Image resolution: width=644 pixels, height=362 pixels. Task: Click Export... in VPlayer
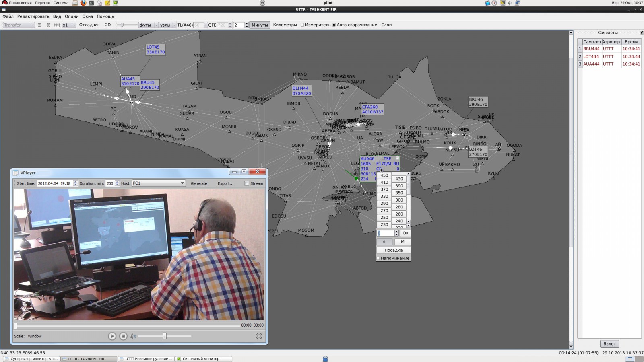coord(225,183)
